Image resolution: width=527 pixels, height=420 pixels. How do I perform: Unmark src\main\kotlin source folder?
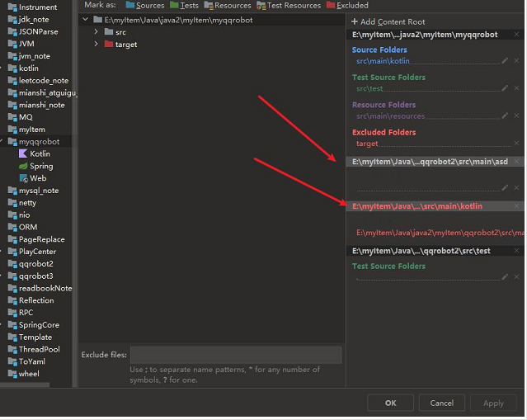pos(516,60)
